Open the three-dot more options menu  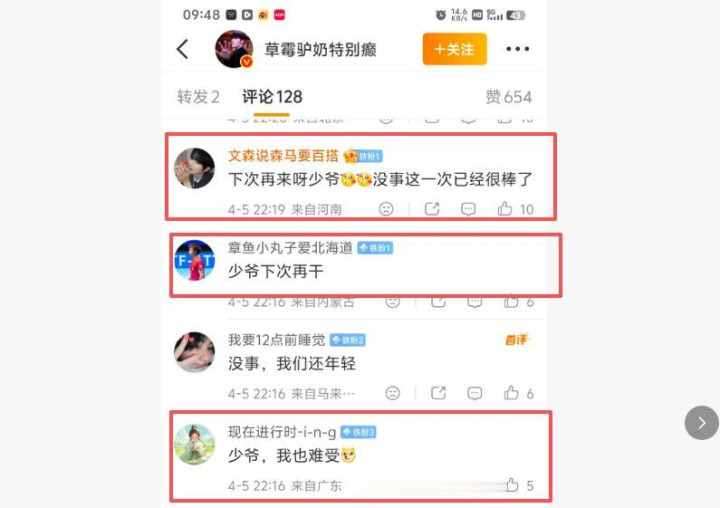tap(517, 49)
